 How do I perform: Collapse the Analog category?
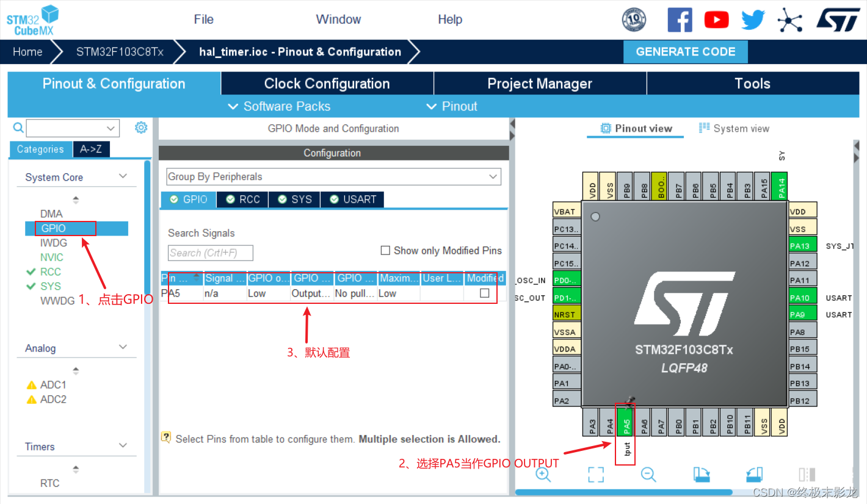[123, 347]
